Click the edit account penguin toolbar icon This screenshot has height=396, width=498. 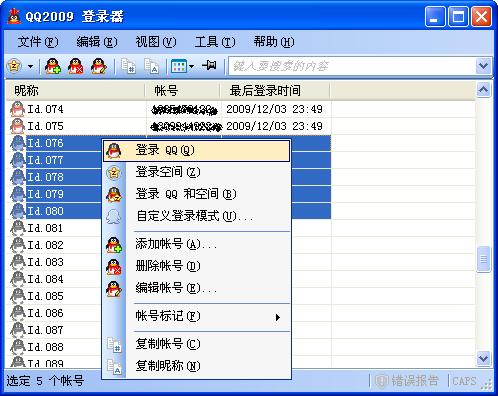coord(99,66)
